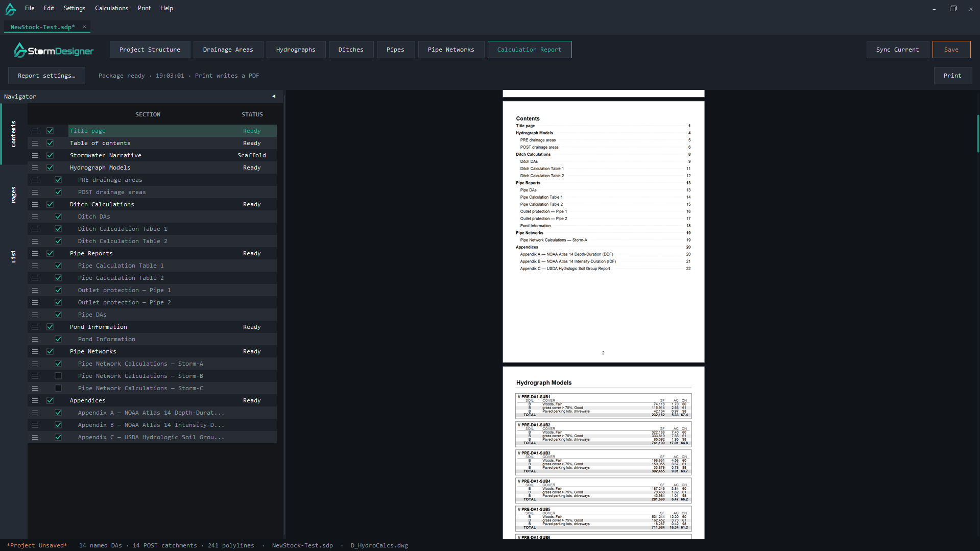Image resolution: width=980 pixels, height=551 pixels.
Task: Click the drag handle for Appendices row
Action: pyautogui.click(x=35, y=400)
